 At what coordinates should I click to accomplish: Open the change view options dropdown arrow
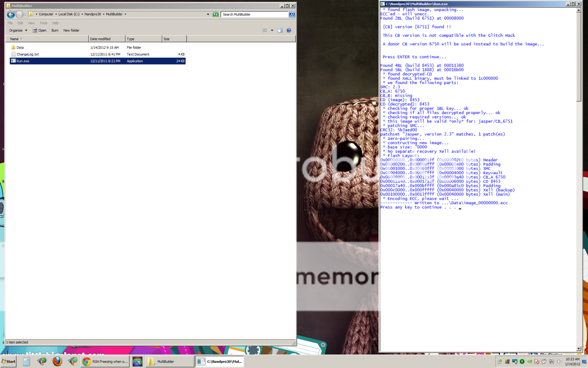[x=272, y=31]
